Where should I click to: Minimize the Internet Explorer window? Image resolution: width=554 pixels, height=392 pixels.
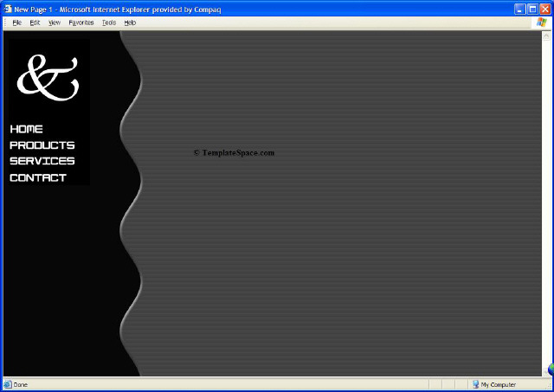click(x=519, y=8)
